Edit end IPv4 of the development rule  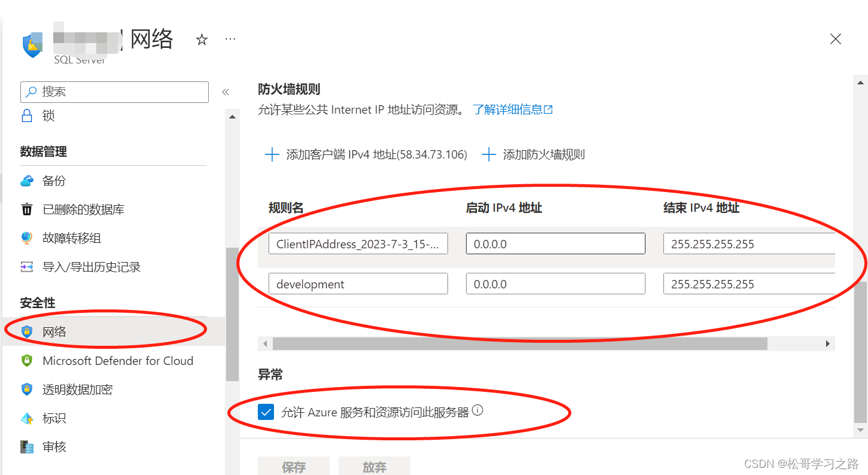pos(749,284)
